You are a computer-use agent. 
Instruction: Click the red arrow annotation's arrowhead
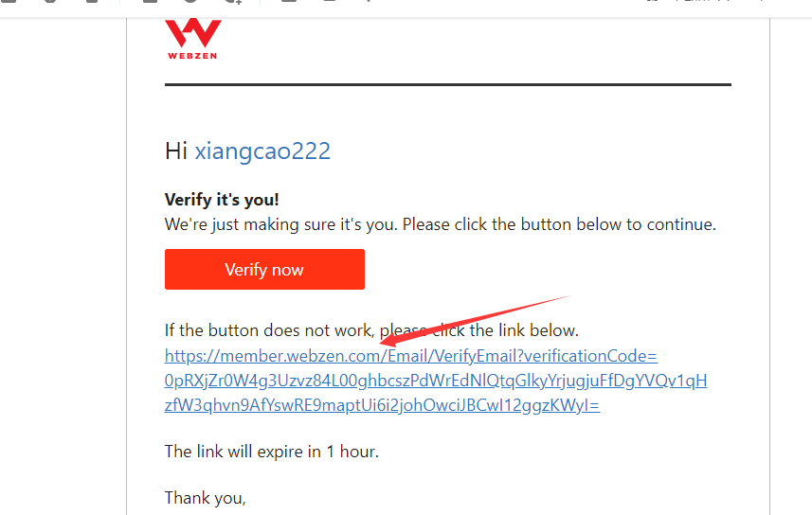click(389, 341)
